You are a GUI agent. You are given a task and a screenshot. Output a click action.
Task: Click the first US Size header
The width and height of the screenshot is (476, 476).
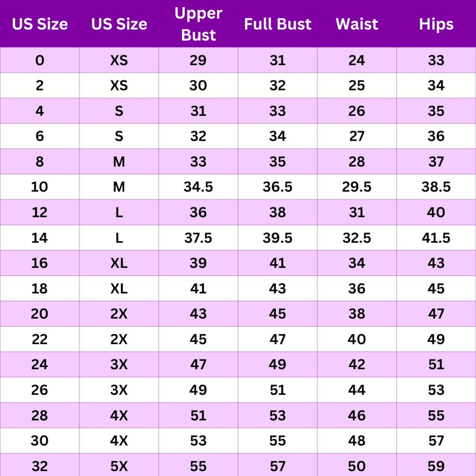coord(40,24)
